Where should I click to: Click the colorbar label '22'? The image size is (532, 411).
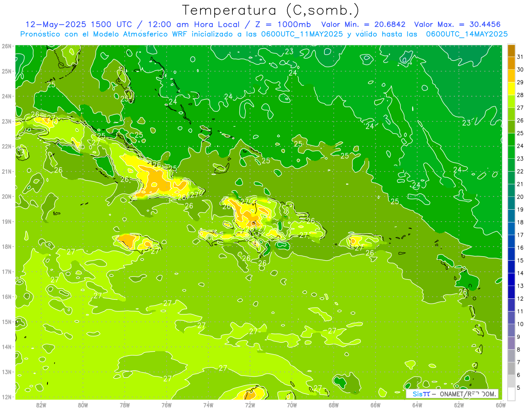click(520, 172)
